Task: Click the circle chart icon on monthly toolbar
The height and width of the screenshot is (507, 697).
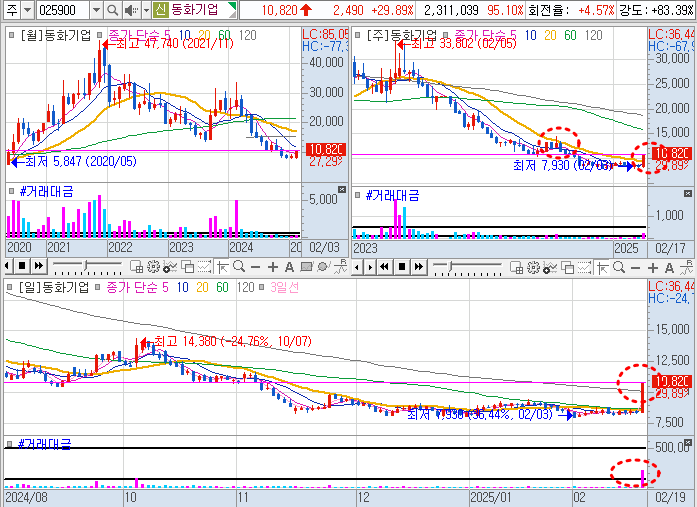Action: pyautogui.click(x=323, y=267)
